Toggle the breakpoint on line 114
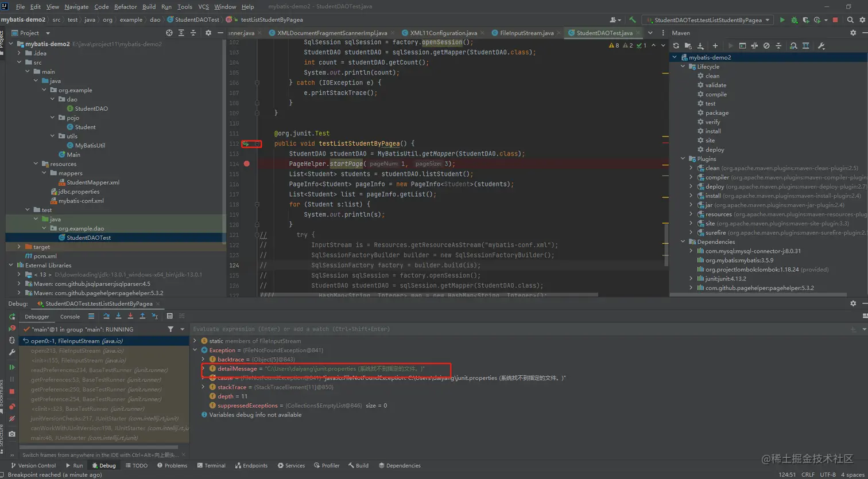 click(x=247, y=163)
